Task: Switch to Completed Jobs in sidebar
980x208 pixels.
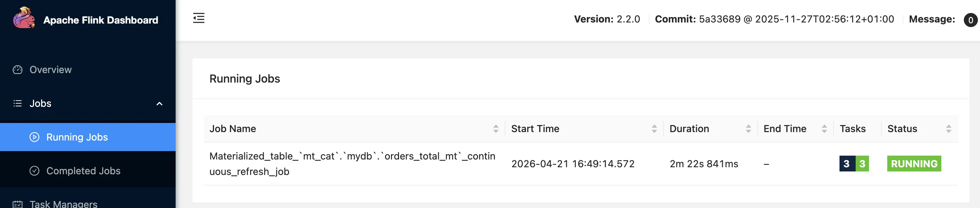Action: click(x=83, y=170)
